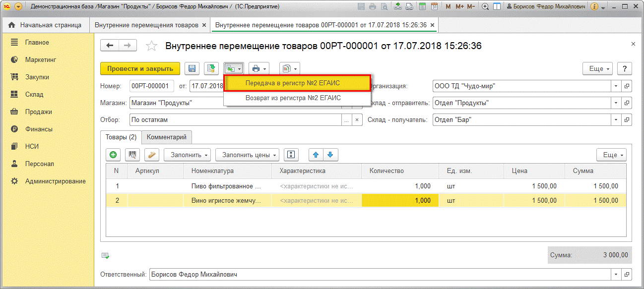Move the row down with the blue arrow

pyautogui.click(x=330, y=155)
